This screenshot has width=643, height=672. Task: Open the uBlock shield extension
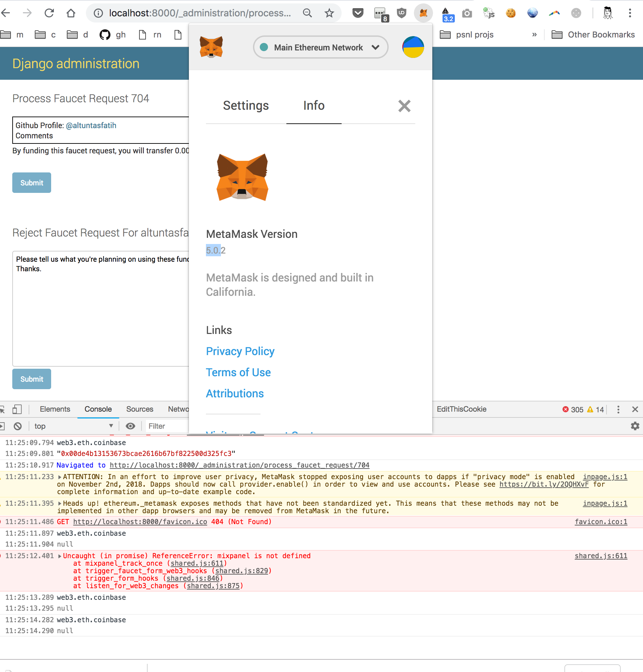click(x=401, y=13)
